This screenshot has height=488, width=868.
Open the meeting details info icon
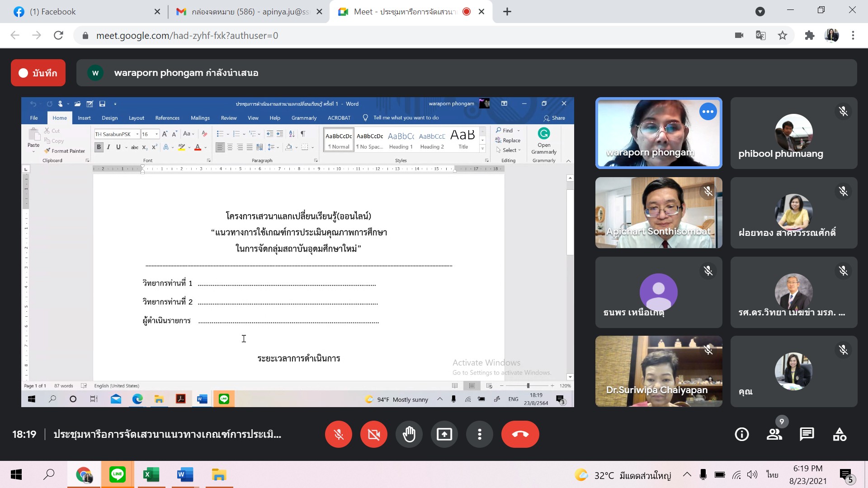pyautogui.click(x=742, y=434)
